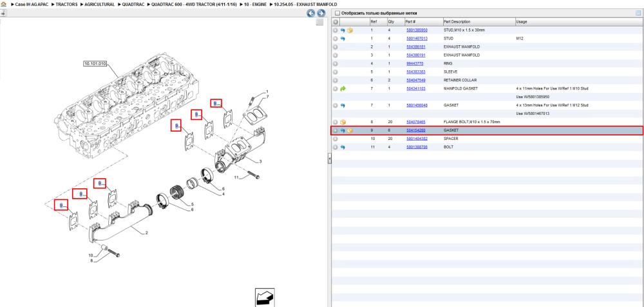Screen dimensions: 644x307
Task: Click package box icon on part 504154288 row
Action: point(350,130)
